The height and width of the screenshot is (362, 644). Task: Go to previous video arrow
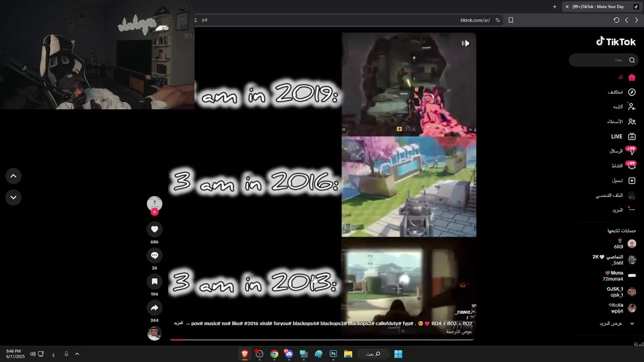(x=14, y=176)
